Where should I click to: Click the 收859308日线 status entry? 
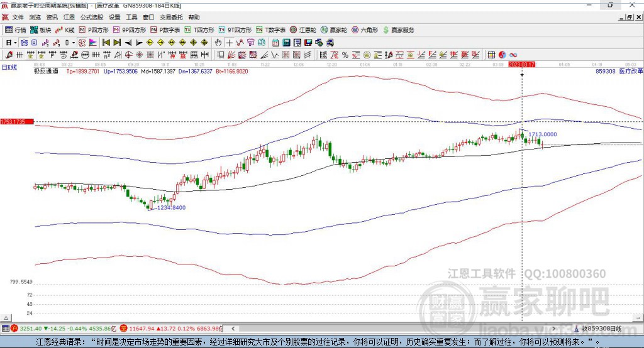598,329
